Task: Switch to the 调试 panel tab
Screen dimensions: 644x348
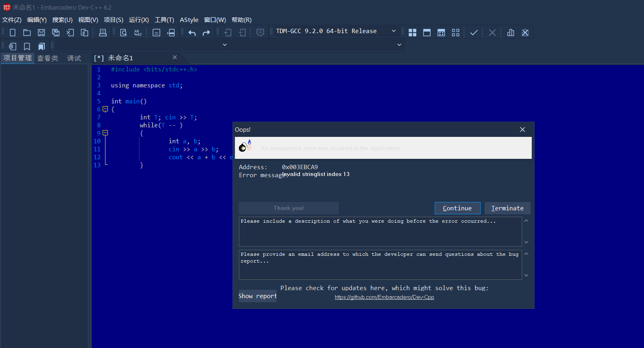Action: [x=74, y=58]
